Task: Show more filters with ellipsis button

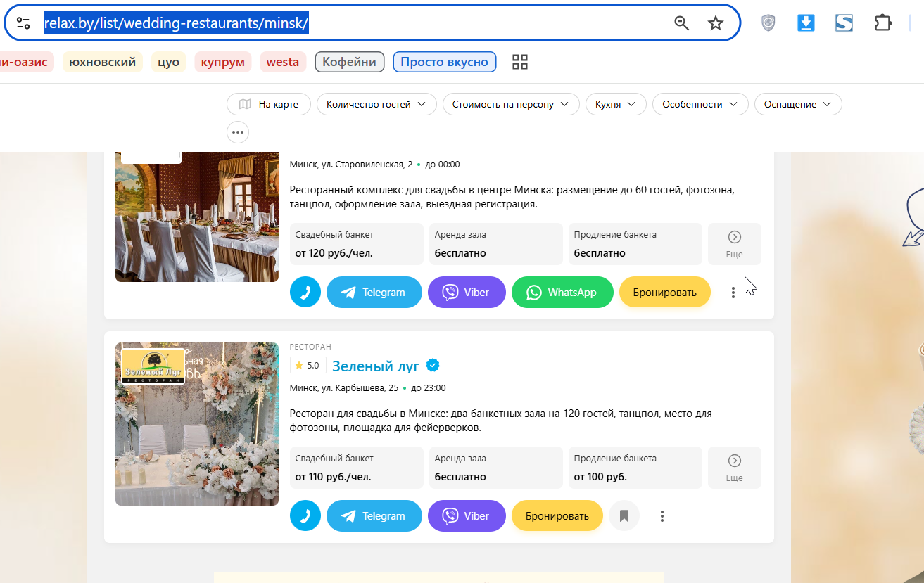Action: coord(238,132)
